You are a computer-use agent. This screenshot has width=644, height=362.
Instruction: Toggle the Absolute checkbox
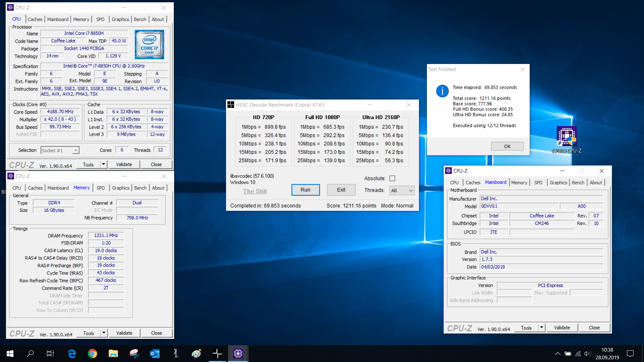tap(392, 178)
